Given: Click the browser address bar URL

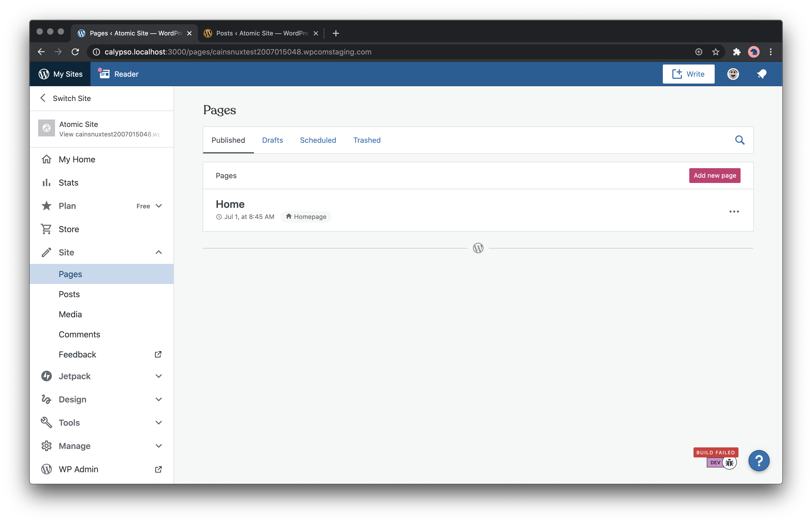Looking at the screenshot, I should tap(238, 52).
